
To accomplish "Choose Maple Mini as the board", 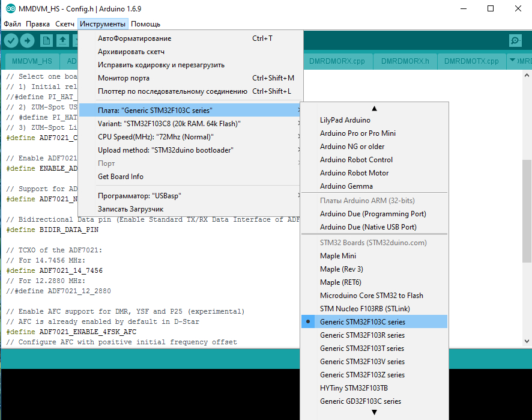I will [x=338, y=256].
